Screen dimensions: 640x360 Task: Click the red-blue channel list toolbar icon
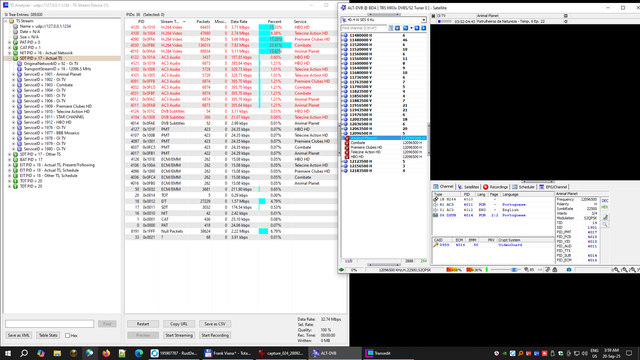(x=397, y=28)
